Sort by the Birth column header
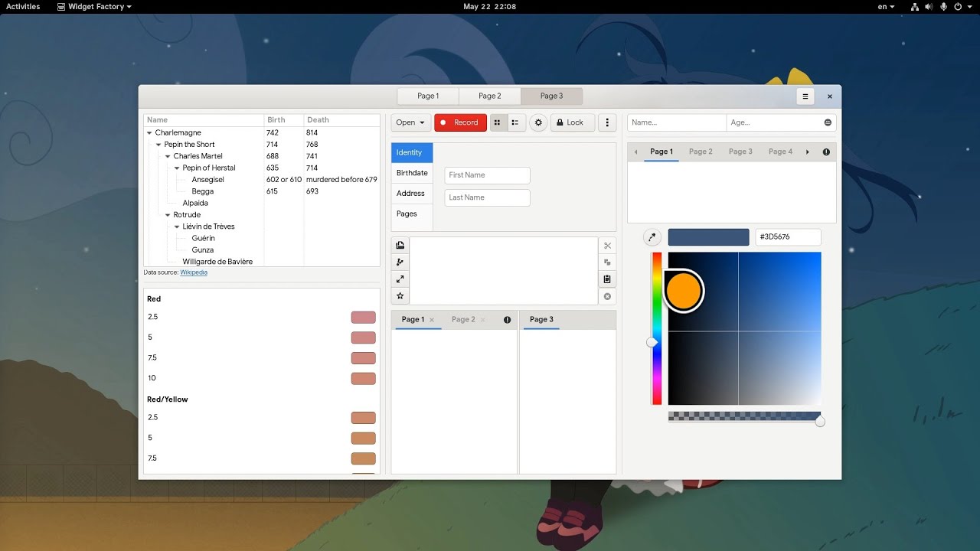Image resolution: width=980 pixels, height=551 pixels. click(283, 120)
